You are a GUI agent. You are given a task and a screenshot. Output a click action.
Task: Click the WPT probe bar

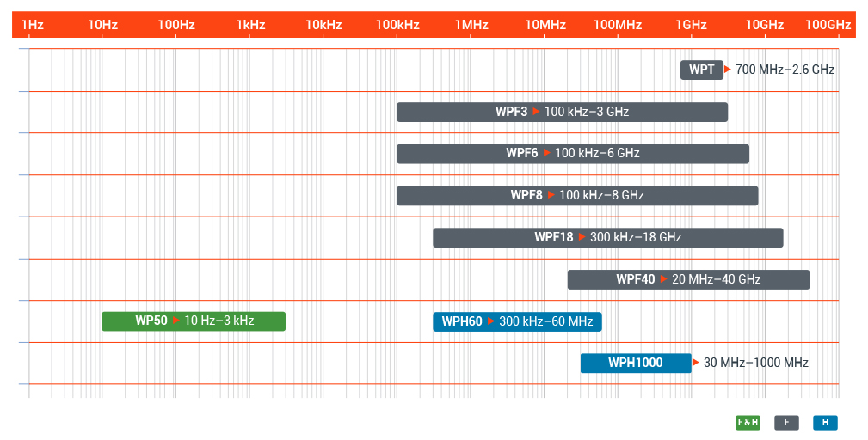point(702,70)
